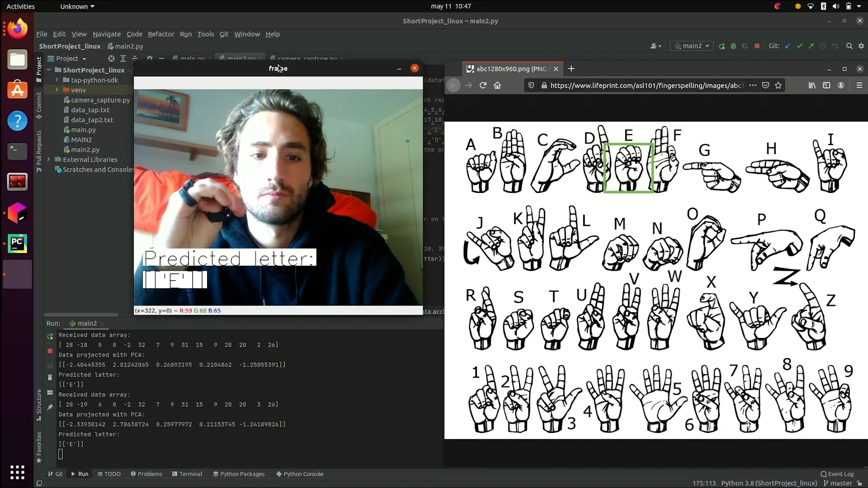Start debugging with the green bug icon

(x=733, y=46)
